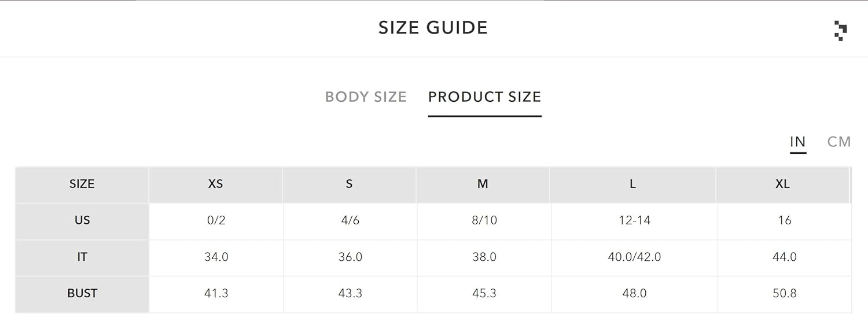Click the SIZE header cell
868x314 pixels.
point(82,184)
